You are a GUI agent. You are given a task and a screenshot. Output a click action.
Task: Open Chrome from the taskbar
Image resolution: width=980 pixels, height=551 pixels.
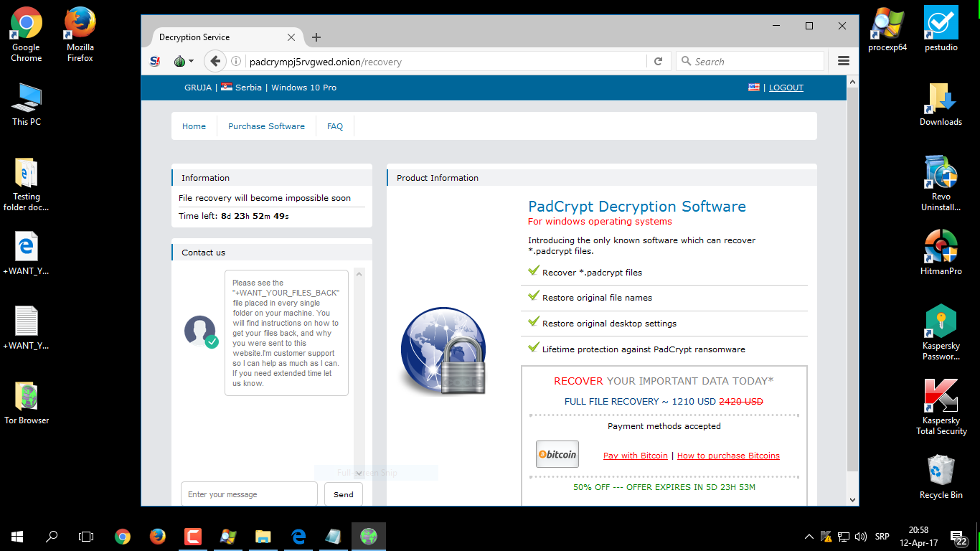[x=123, y=537]
